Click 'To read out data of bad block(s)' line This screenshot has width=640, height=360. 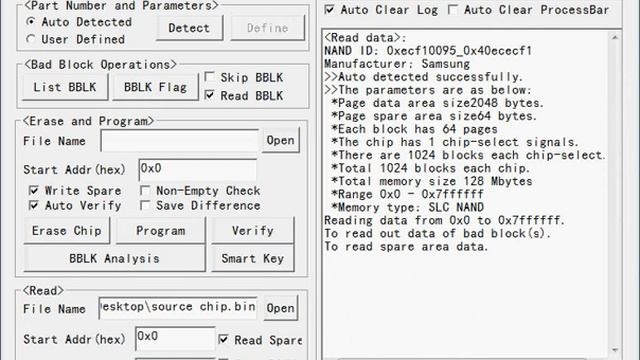pyautogui.click(x=438, y=233)
